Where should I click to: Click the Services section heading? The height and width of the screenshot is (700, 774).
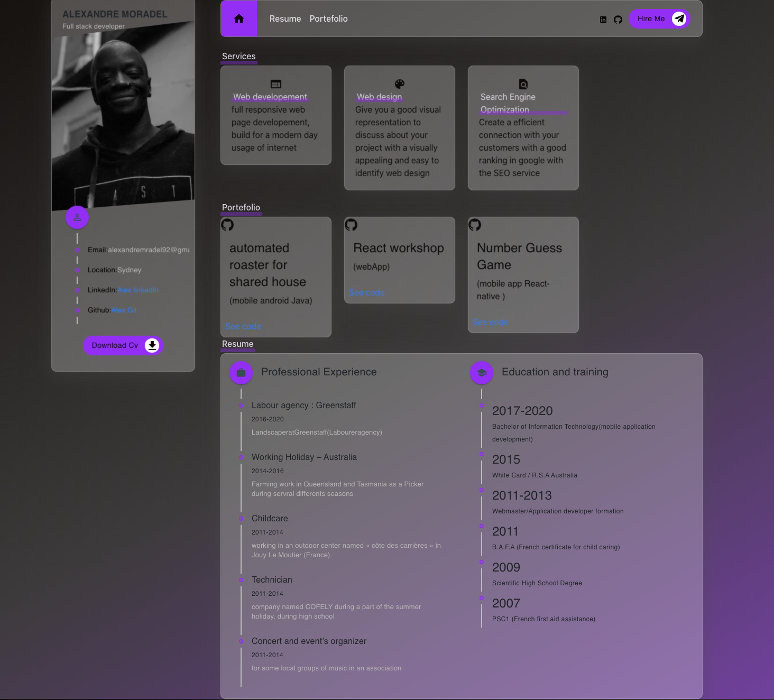pyautogui.click(x=239, y=57)
